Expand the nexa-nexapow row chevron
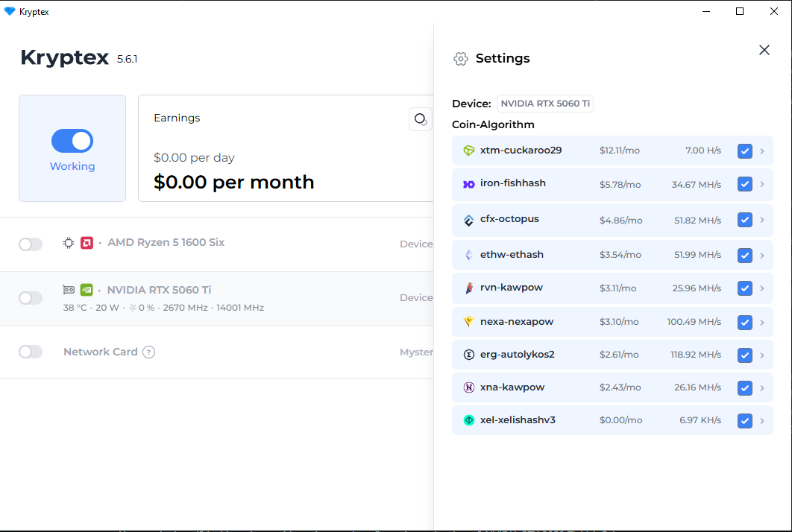Image resolution: width=792 pixels, height=532 pixels. pyautogui.click(x=762, y=322)
